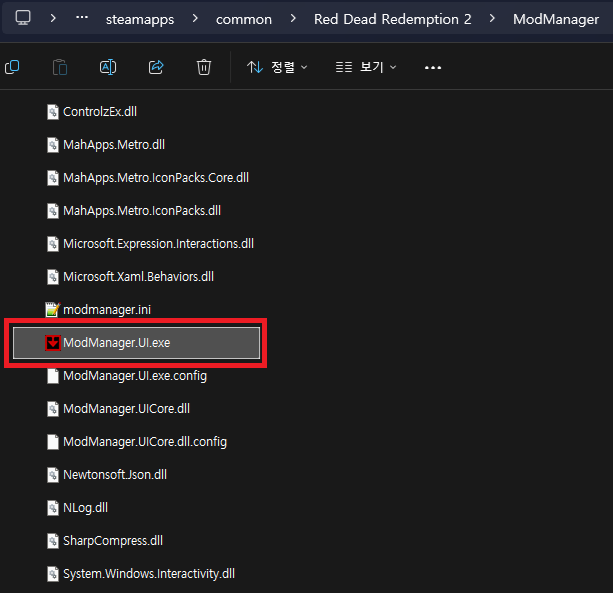The height and width of the screenshot is (593, 613).
Task: Expand the chevron after the monitor icon
Action: (x=53, y=18)
